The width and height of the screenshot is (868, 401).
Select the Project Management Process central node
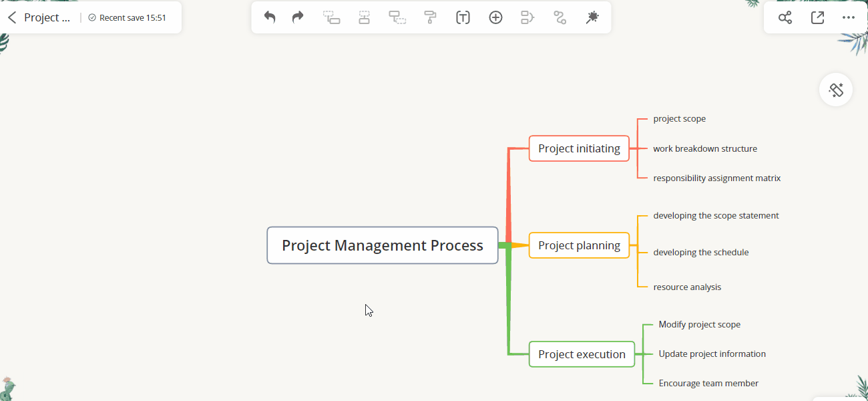[x=383, y=245]
